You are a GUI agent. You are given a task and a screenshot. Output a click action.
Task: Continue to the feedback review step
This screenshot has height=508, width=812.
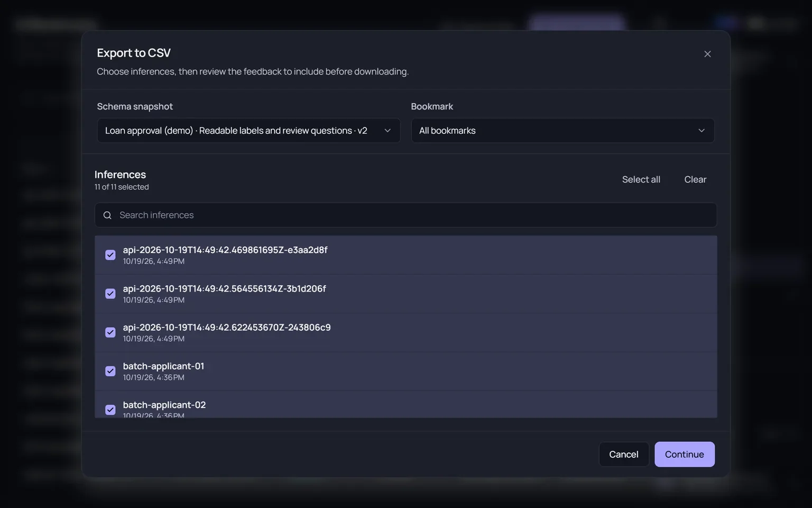coord(684,455)
